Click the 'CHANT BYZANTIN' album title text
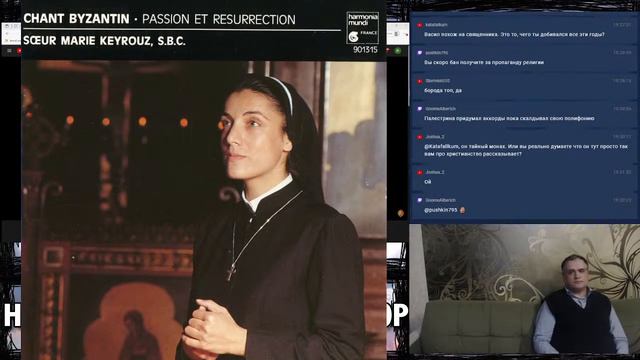640x360 pixels. pyautogui.click(x=76, y=19)
